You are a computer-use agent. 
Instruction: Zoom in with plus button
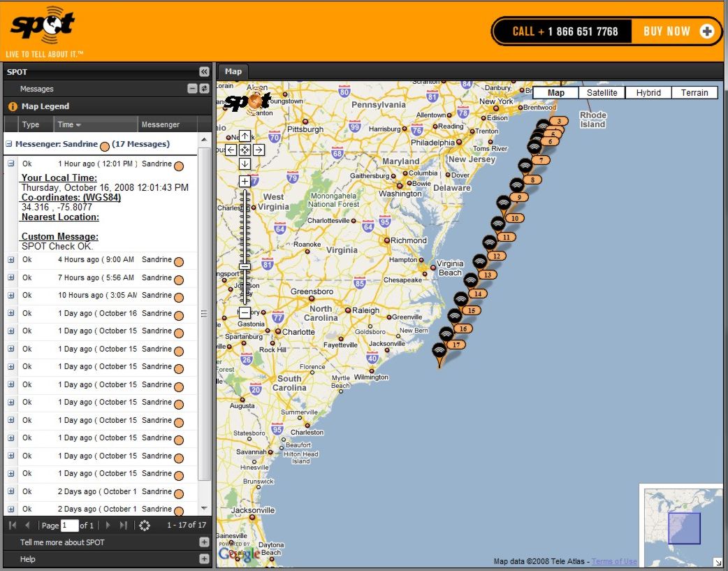245,181
